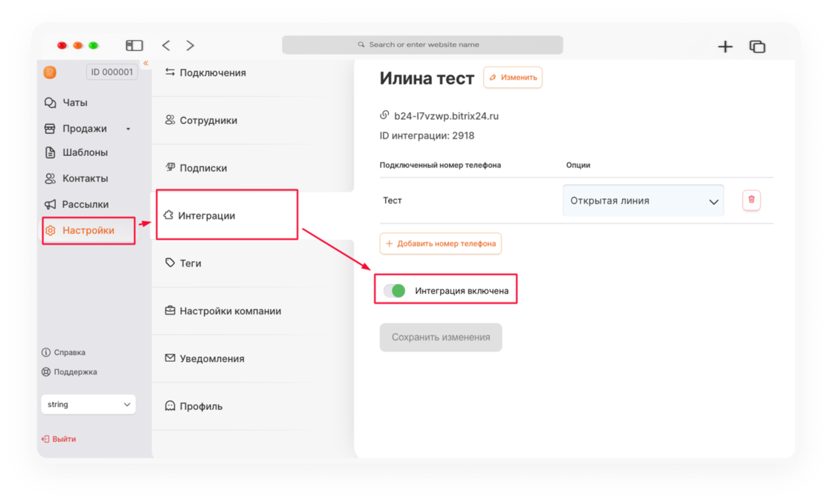This screenshot has height=504, width=832.
Task: Click the orange account logo icon
Action: (50, 72)
